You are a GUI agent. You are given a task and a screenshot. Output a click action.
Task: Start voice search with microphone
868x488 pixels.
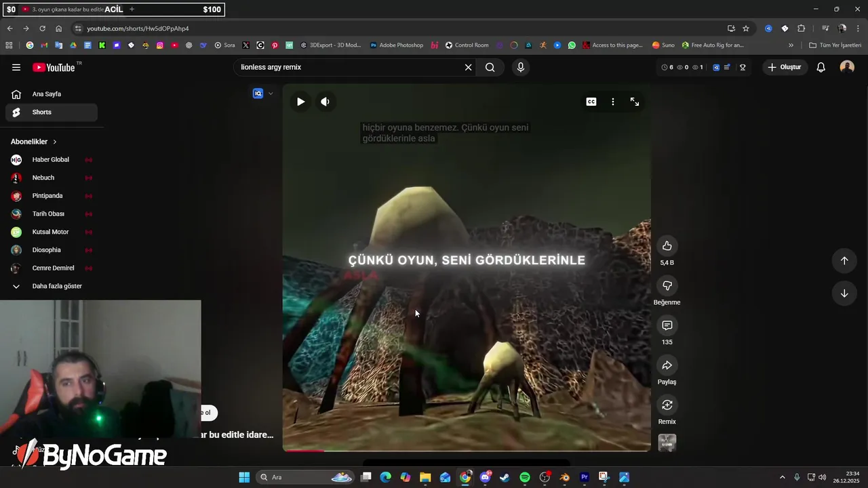pyautogui.click(x=521, y=67)
